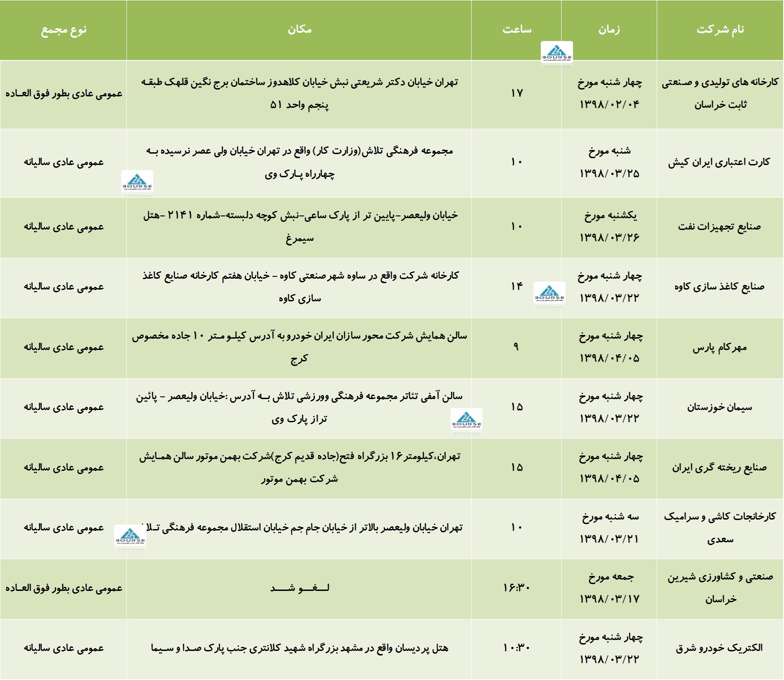Viewport: 784px width, 680px height.
Task: Click the date in the 'صنایع کاغذ سازی کاوه' row
Action: [x=609, y=287]
